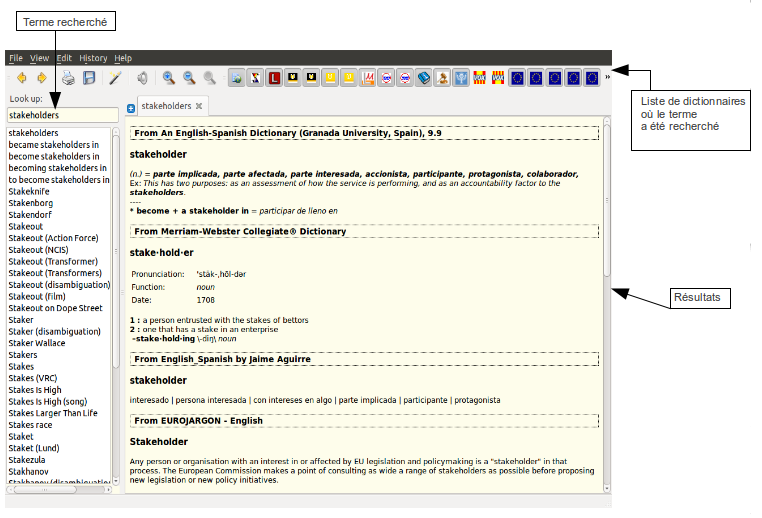
Task: Go back with the left arrow icon
Action: 21,78
